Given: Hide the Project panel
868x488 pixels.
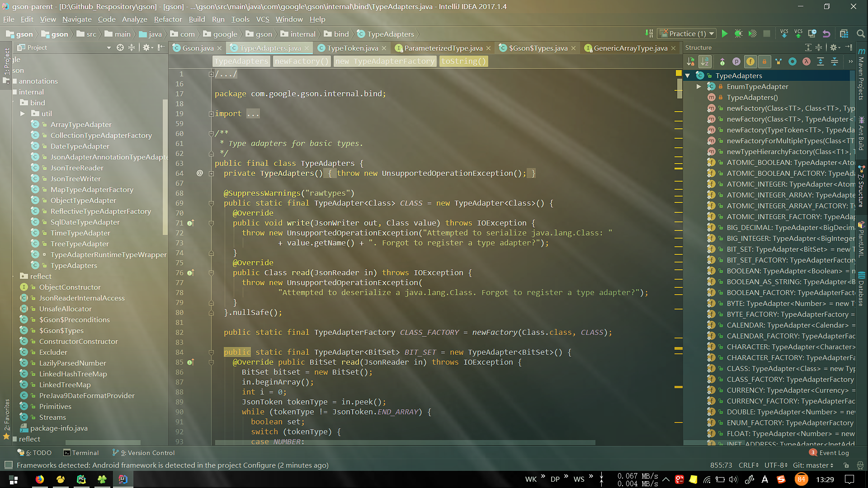Looking at the screenshot, I should [161, 47].
